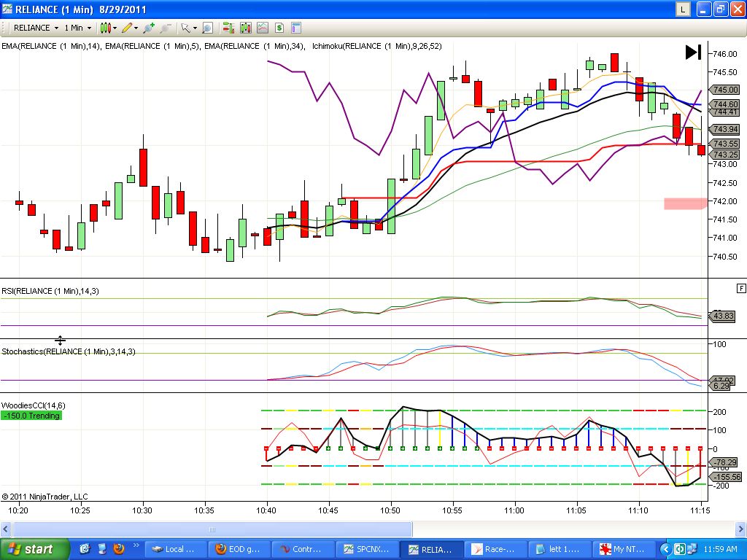
Task: Switch to the lett 1... taskbar window
Action: pyautogui.click(x=560, y=549)
